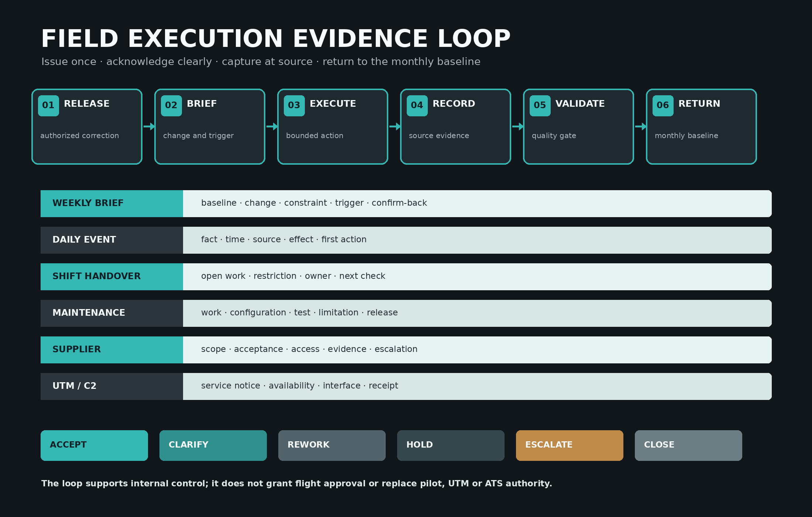Open the DAILY EVENT row label
The width and height of the screenshot is (812, 517).
click(x=112, y=240)
